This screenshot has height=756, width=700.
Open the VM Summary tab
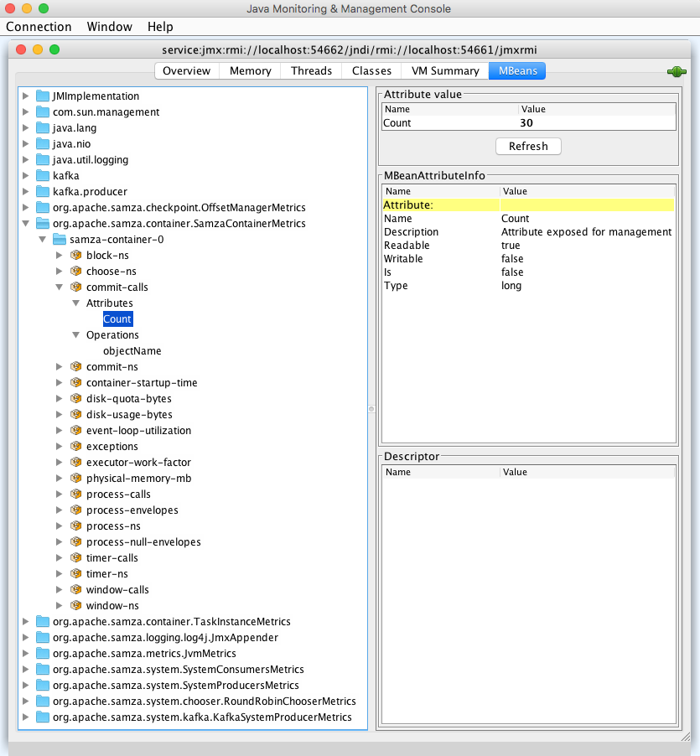click(x=444, y=71)
